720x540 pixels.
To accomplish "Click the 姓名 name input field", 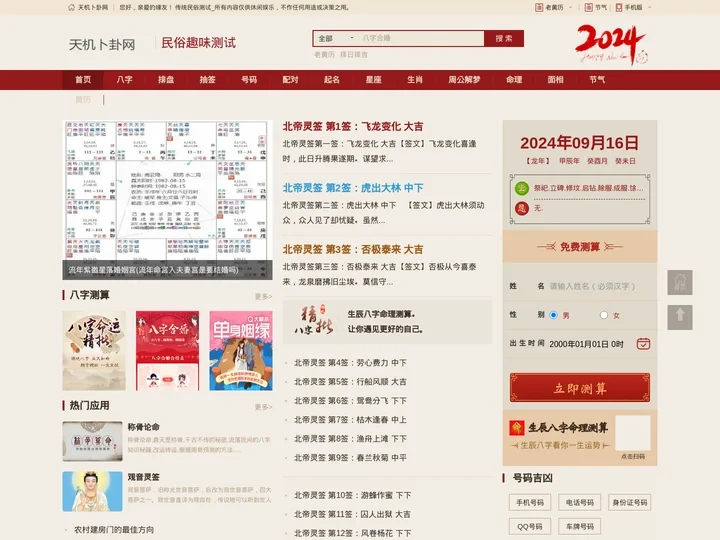I will click(599, 286).
